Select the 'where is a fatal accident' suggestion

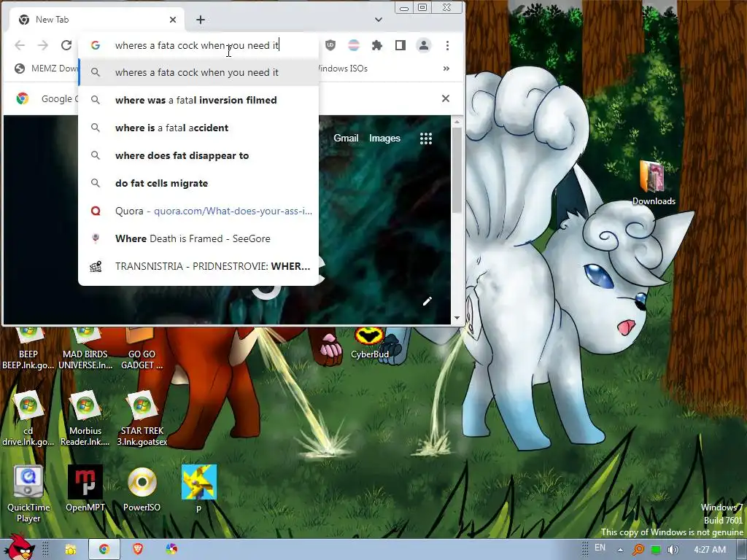pos(198,128)
